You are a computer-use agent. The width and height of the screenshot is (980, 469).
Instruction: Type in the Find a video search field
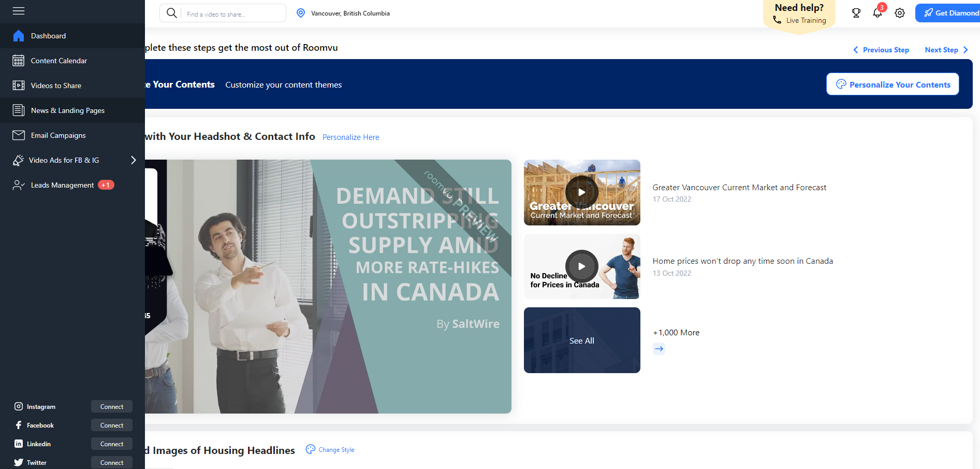point(233,14)
